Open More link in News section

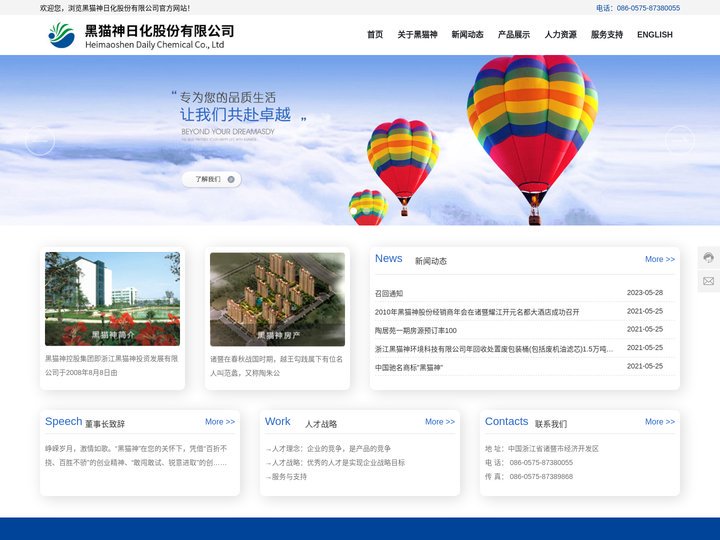tap(660, 259)
